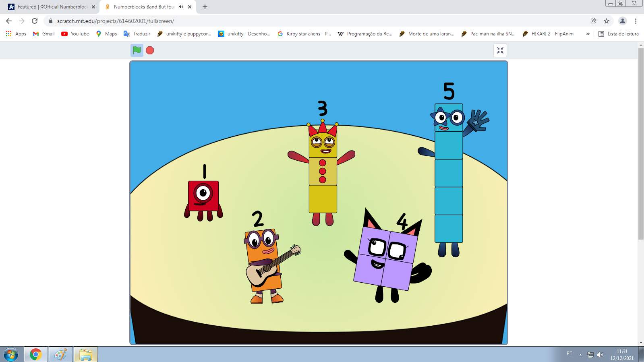644x362 pixels.
Task: Bookmark this page with star icon
Action: click(x=607, y=21)
